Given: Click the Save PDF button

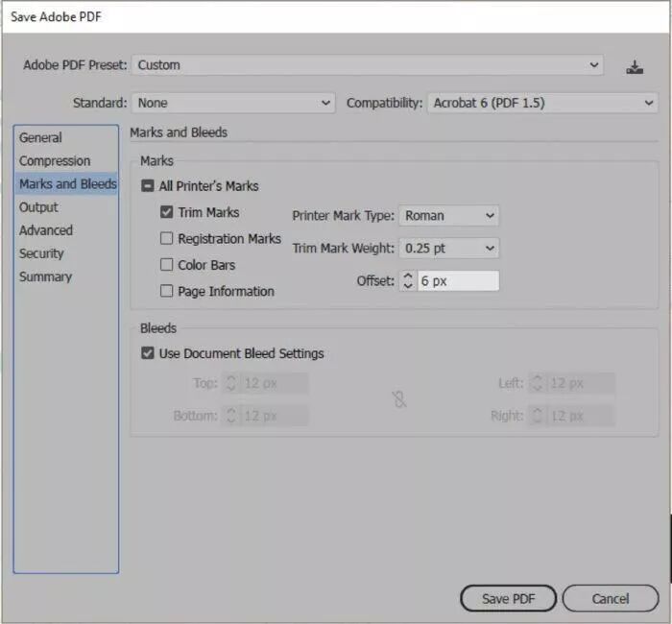Looking at the screenshot, I should point(508,598).
